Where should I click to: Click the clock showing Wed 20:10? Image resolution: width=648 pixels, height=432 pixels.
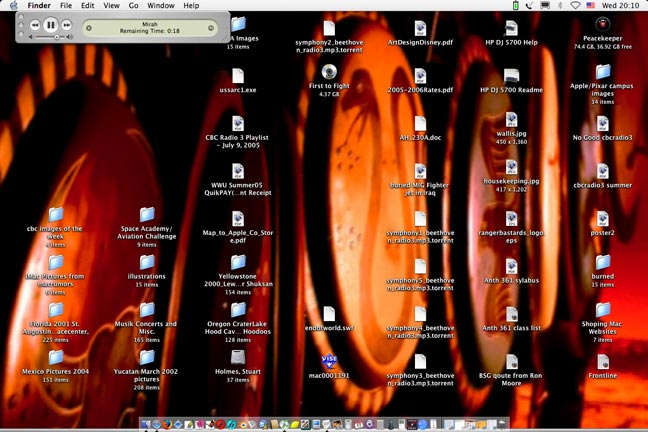point(620,5)
